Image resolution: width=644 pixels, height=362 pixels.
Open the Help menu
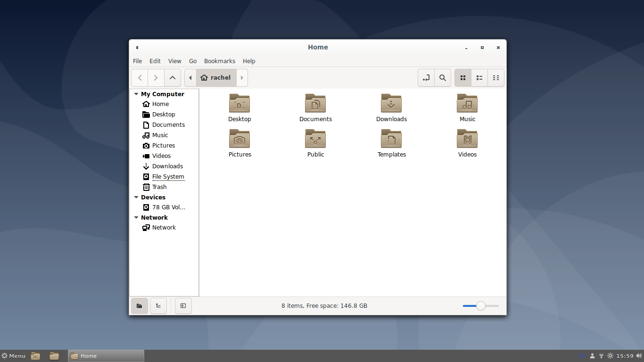(x=249, y=61)
